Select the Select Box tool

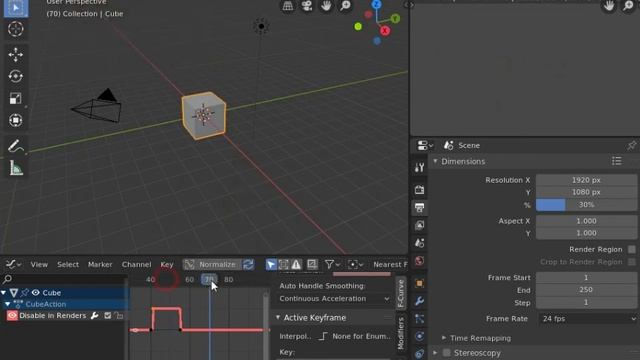(16, 8)
